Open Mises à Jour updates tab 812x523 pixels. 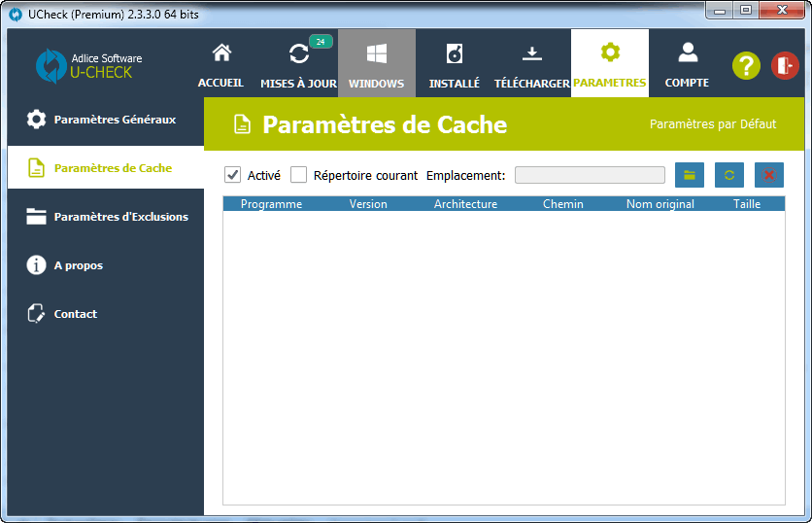(x=298, y=64)
